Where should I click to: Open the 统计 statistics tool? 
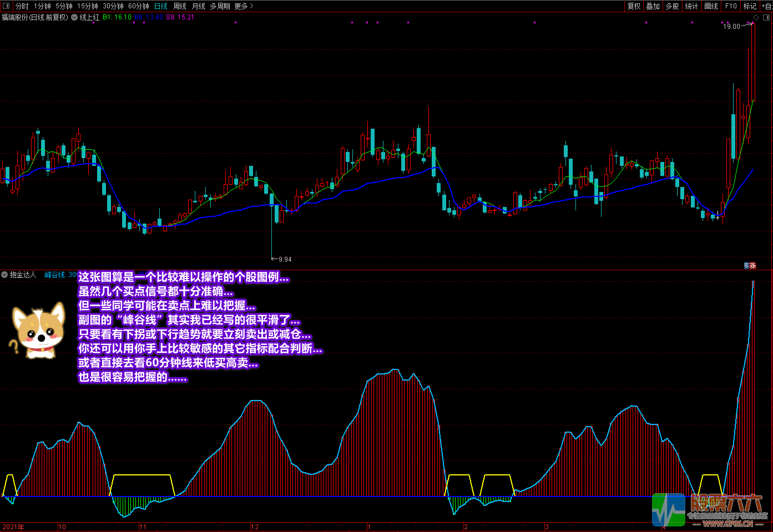(691, 6)
